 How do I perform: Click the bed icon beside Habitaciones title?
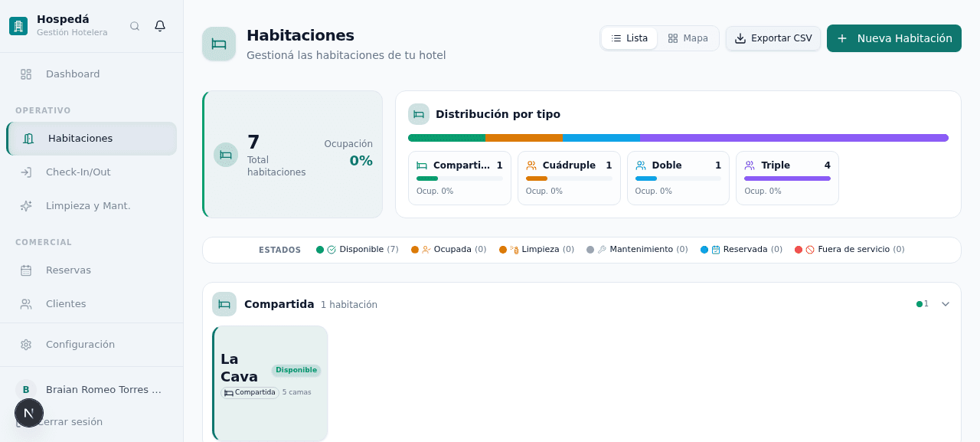pos(219,44)
